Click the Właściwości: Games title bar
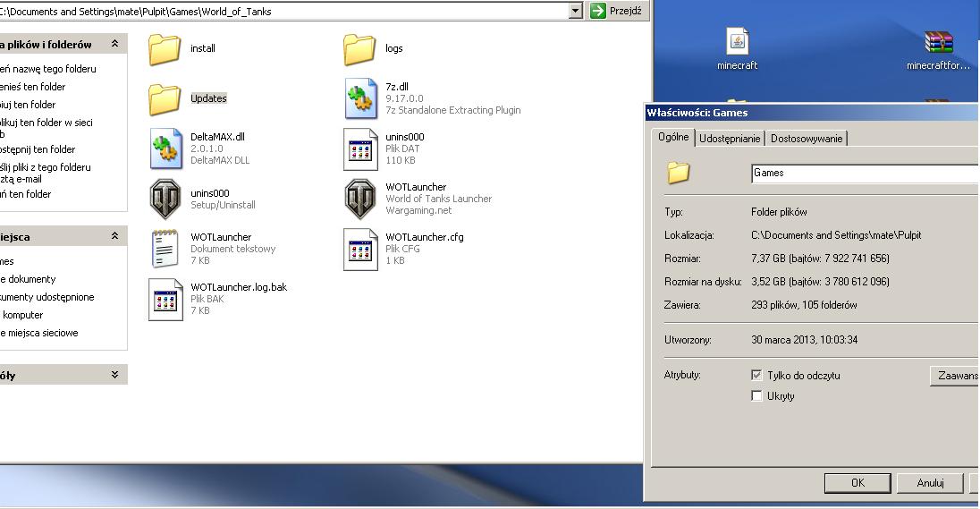This screenshot has width=980, height=509. pyautogui.click(x=812, y=113)
